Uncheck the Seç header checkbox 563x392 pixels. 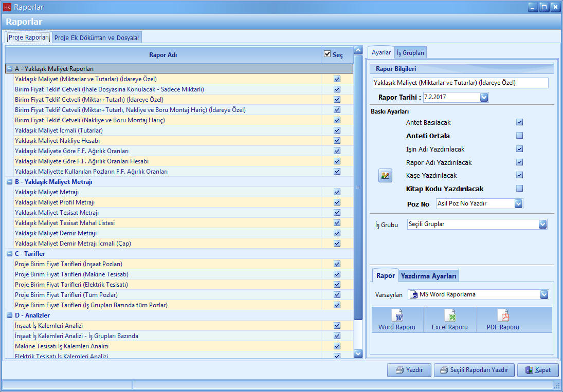327,54
